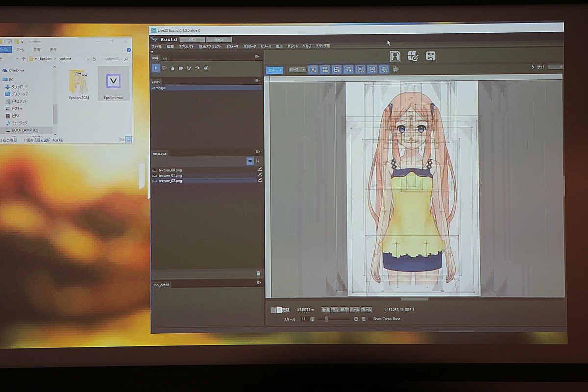Select the hand pan tool

point(172,68)
